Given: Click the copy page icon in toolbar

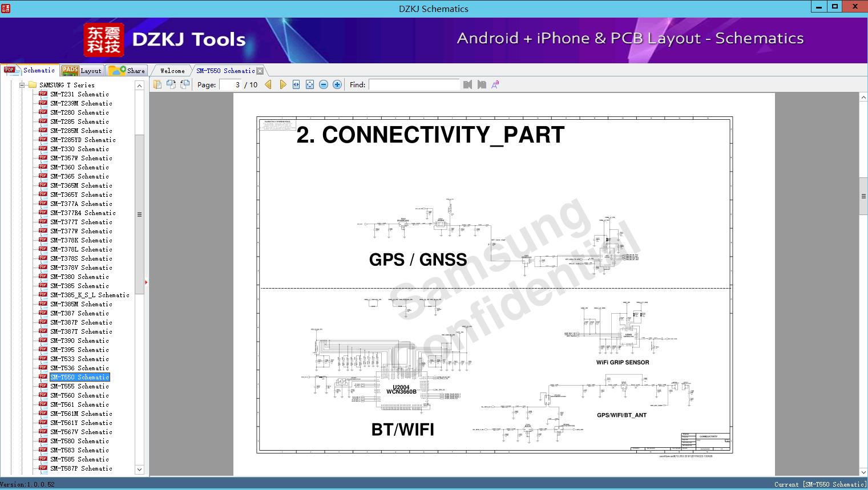Looking at the screenshot, I should [x=158, y=84].
